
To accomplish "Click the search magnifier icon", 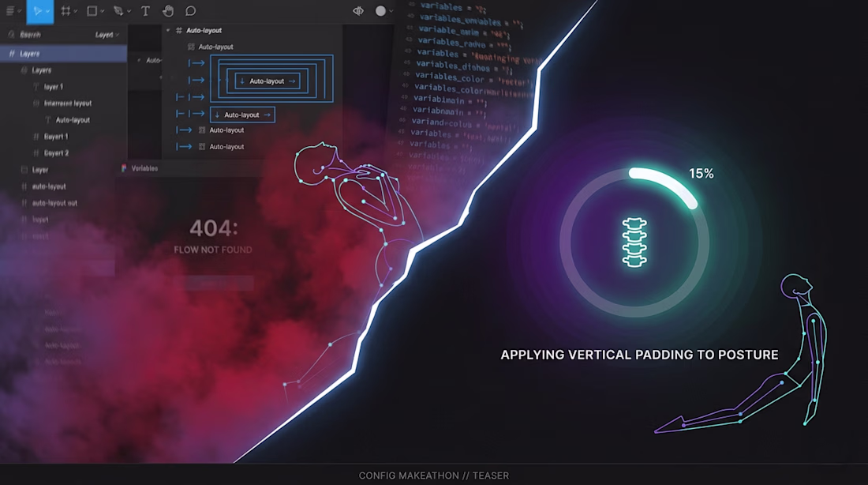I will 11,35.
